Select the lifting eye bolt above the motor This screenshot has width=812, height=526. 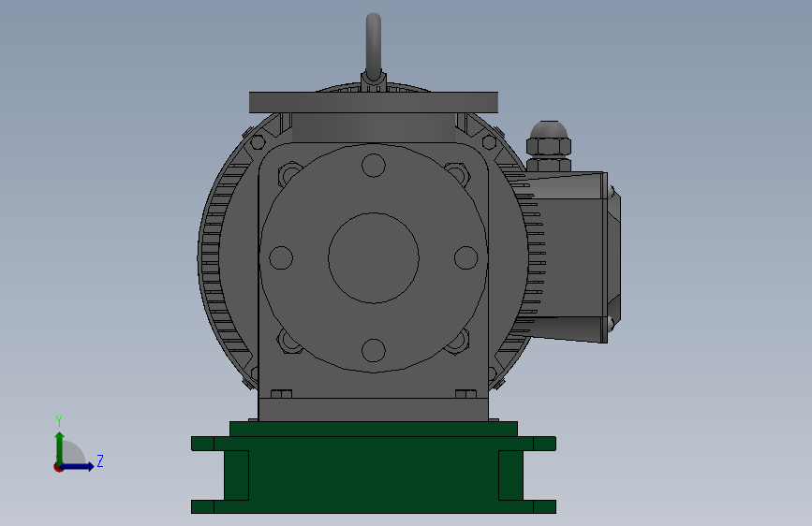coord(374,48)
